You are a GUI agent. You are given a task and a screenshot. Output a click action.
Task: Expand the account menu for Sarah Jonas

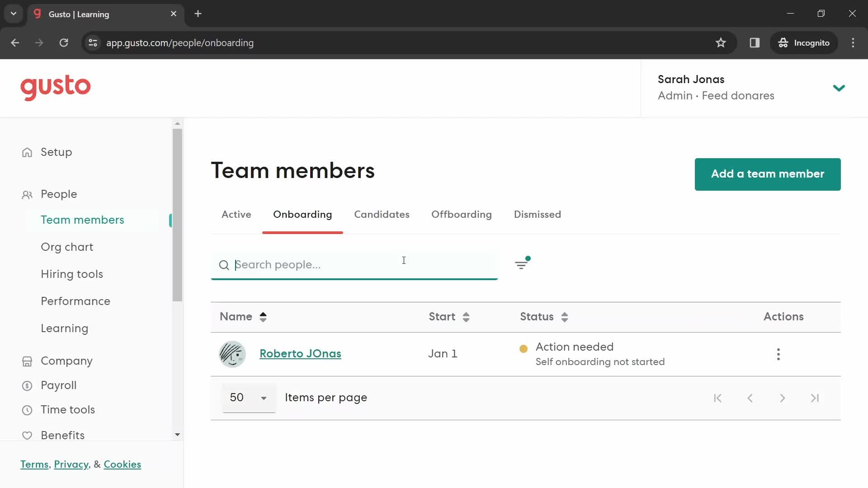[x=840, y=87]
